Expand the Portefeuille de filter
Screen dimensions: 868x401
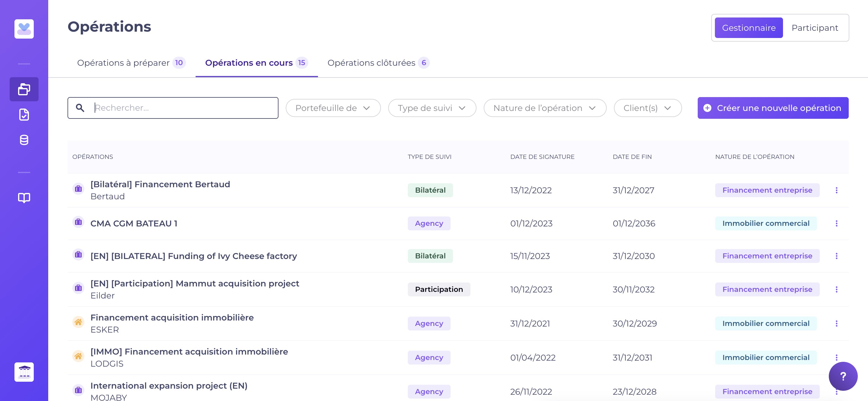[333, 108]
